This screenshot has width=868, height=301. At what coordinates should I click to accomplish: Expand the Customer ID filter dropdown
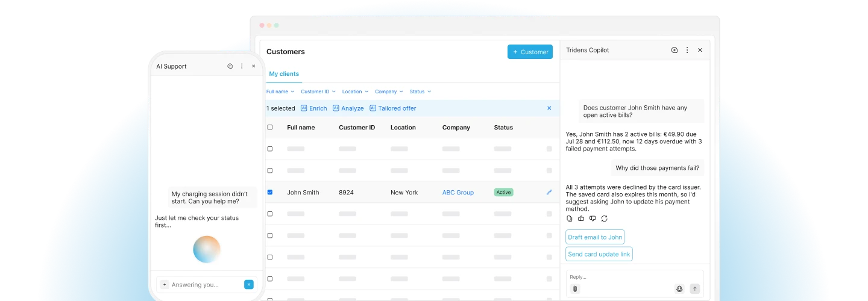[x=318, y=92]
